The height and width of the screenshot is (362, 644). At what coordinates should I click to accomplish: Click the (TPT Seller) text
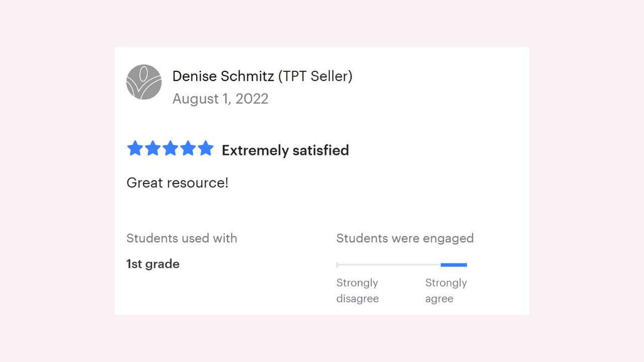[x=315, y=76]
